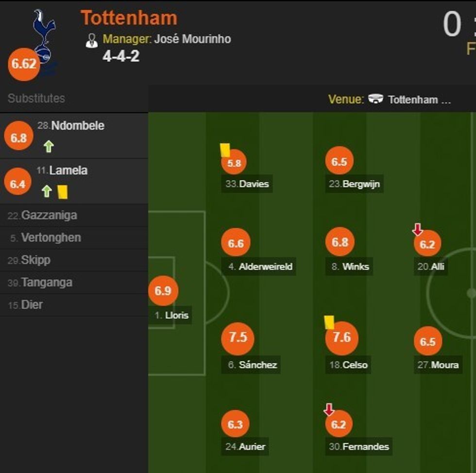Viewport: 476px width, 473px height.
Task: Click Skipp in the substitutes list
Action: 35,260
